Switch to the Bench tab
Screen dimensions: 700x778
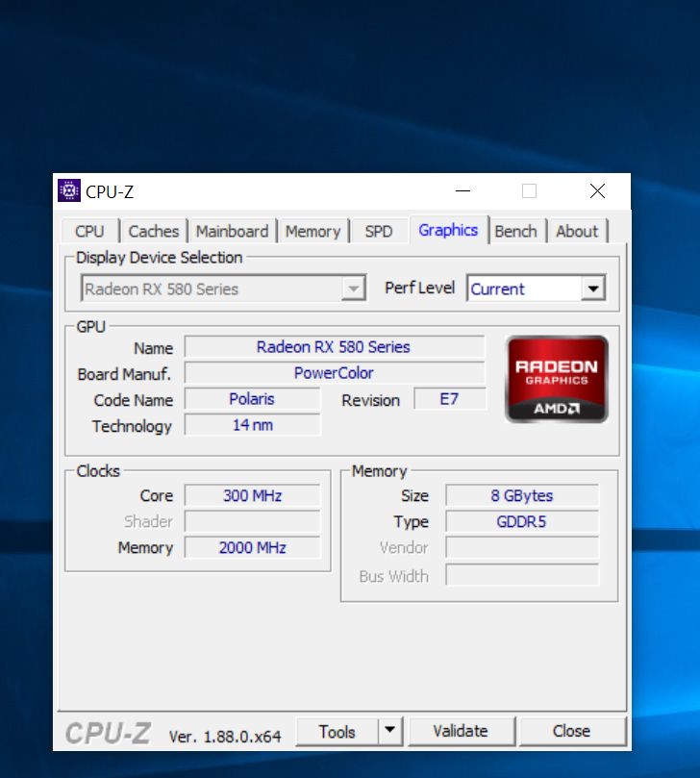point(516,231)
